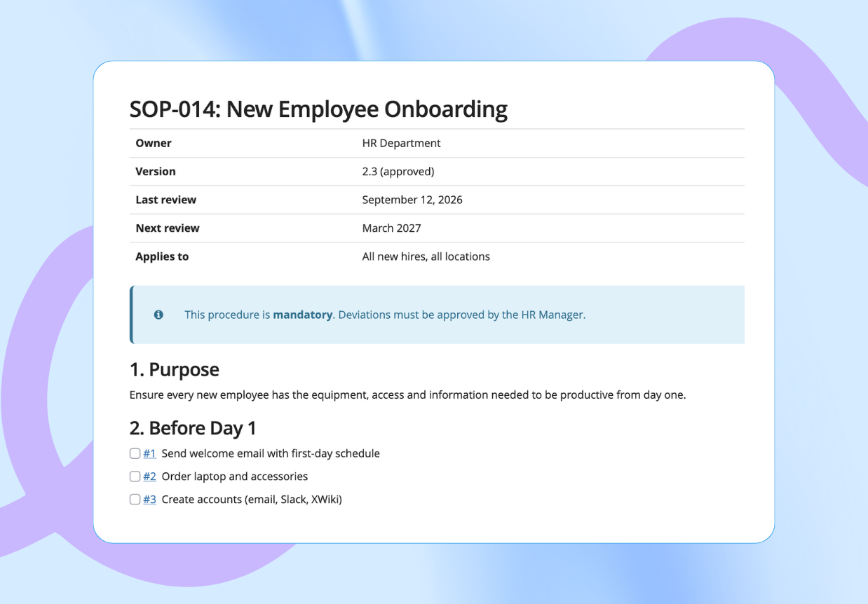Click the Applies to label
Image resolution: width=868 pixels, height=604 pixels.
162,256
